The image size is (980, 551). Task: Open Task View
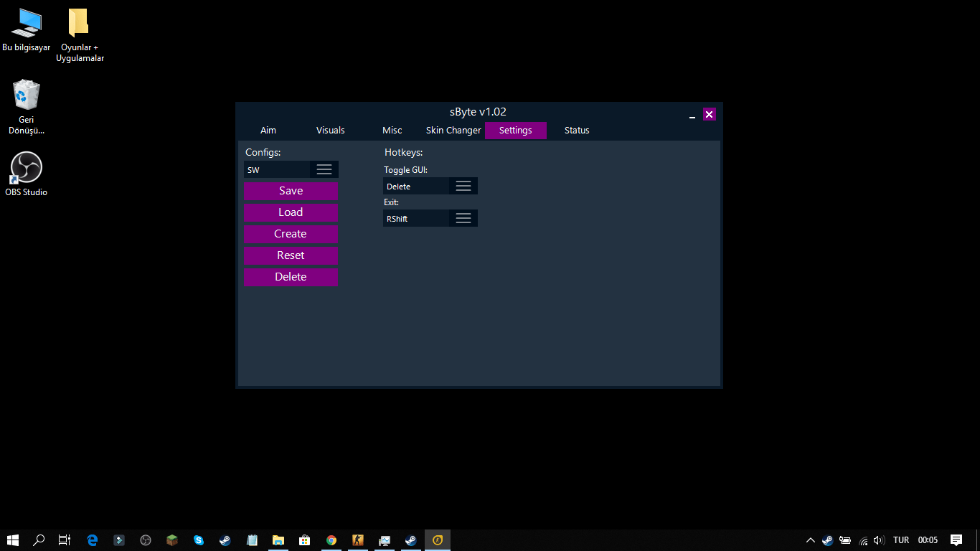[65, 540]
